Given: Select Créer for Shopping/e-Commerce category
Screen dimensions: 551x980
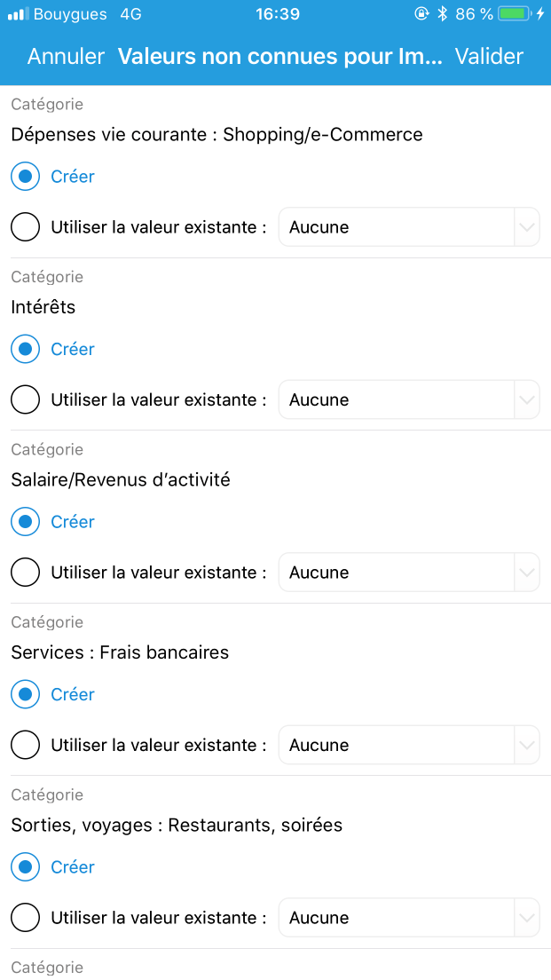Looking at the screenshot, I should click(26, 177).
